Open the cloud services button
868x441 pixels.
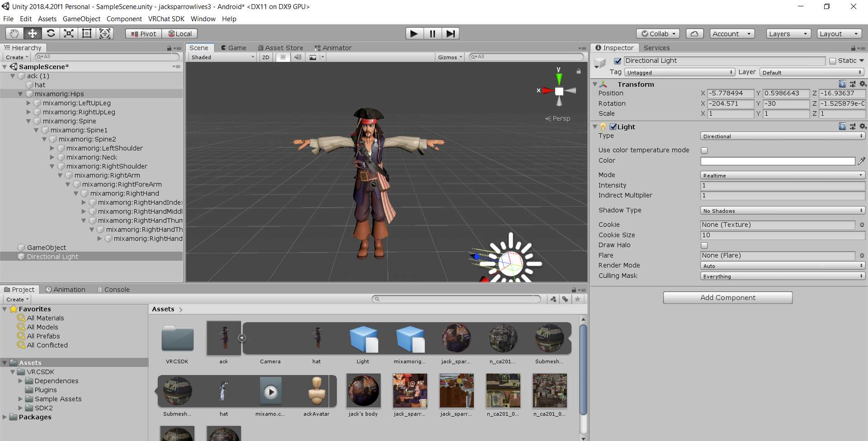point(694,34)
